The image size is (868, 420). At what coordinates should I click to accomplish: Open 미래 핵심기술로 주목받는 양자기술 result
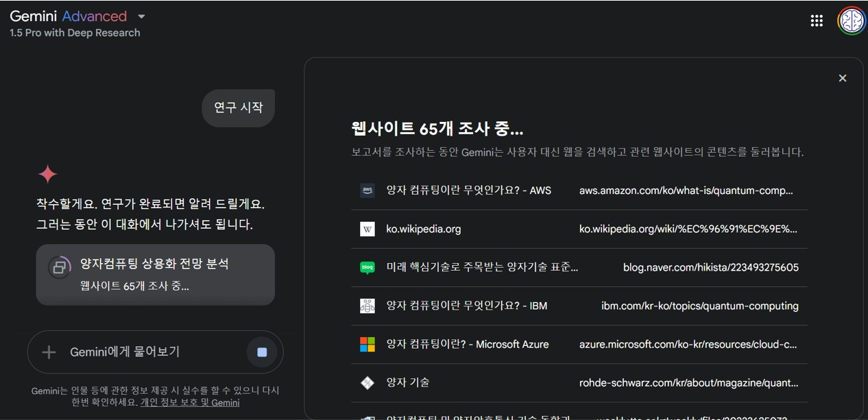tap(483, 267)
